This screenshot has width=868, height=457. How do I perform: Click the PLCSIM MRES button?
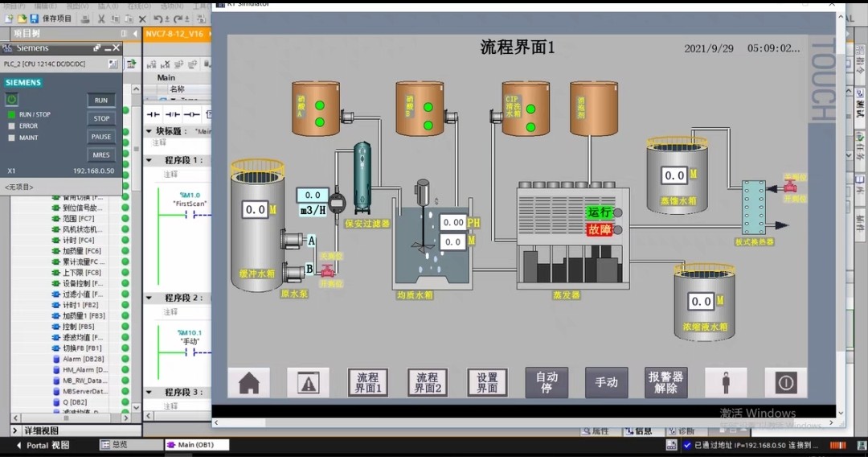(101, 155)
